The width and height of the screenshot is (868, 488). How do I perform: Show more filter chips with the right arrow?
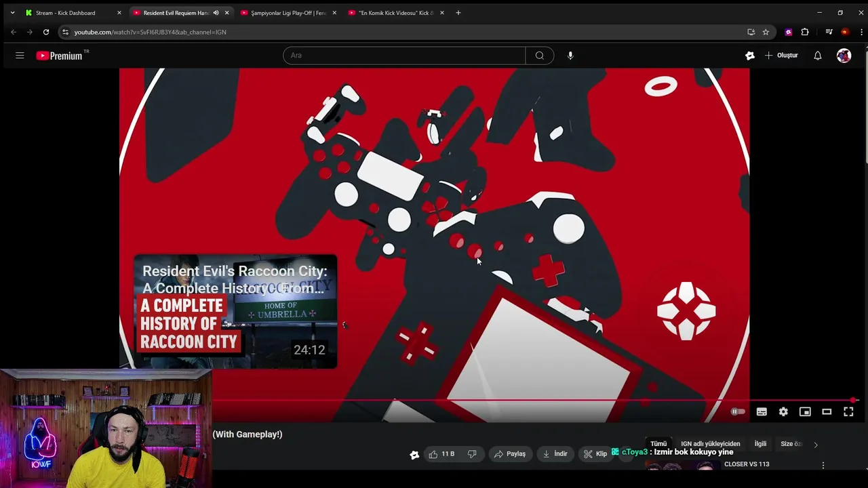pyautogui.click(x=816, y=445)
